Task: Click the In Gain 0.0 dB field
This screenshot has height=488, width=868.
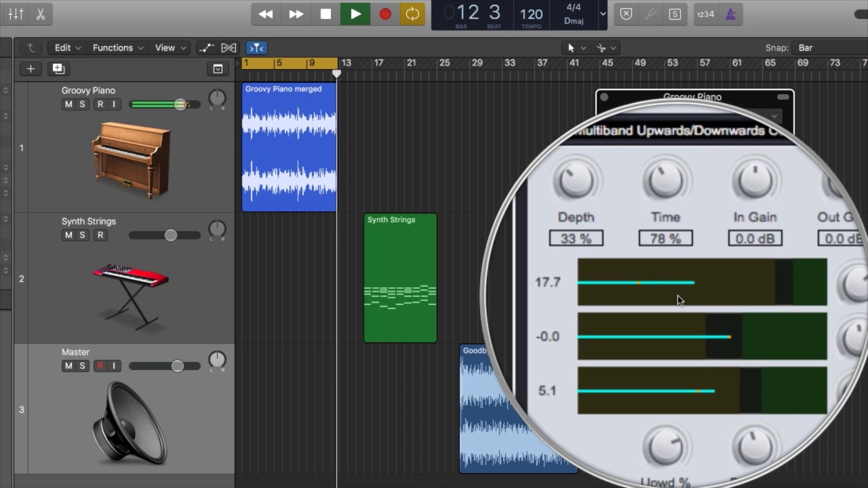Action: pyautogui.click(x=755, y=239)
